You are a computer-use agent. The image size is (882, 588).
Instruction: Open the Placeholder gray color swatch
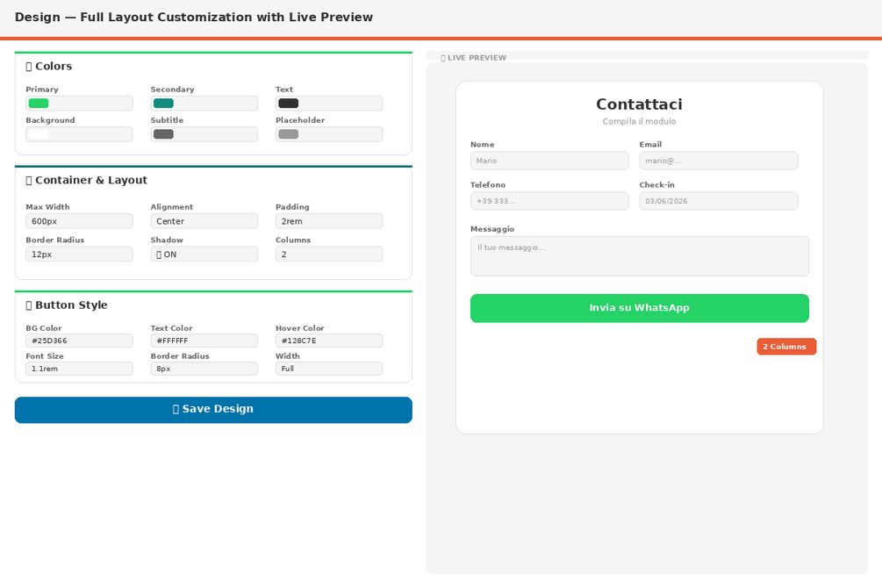point(289,134)
